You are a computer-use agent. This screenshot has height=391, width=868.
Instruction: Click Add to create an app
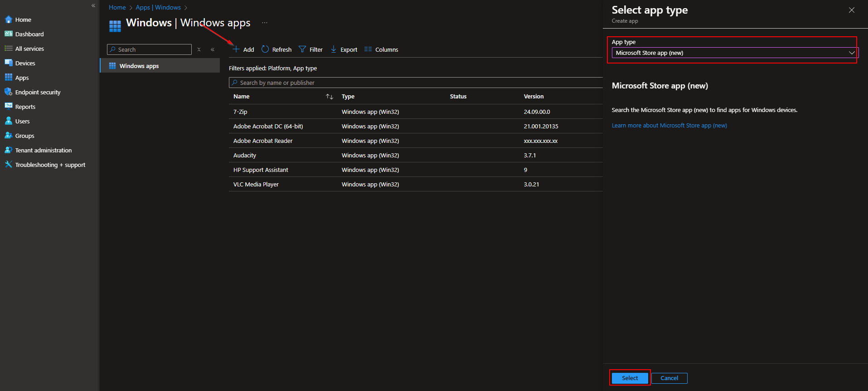point(243,49)
